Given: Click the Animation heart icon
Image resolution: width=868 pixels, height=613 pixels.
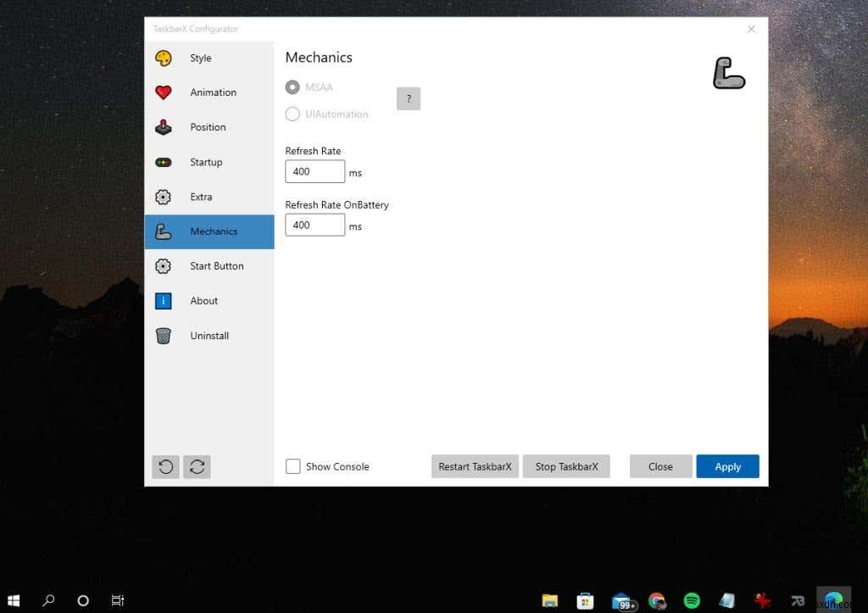Looking at the screenshot, I should pos(164,92).
